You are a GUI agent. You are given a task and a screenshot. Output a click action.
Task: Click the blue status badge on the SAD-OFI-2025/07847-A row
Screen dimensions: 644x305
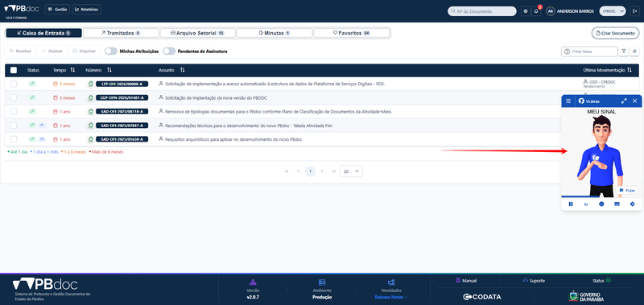(42, 126)
